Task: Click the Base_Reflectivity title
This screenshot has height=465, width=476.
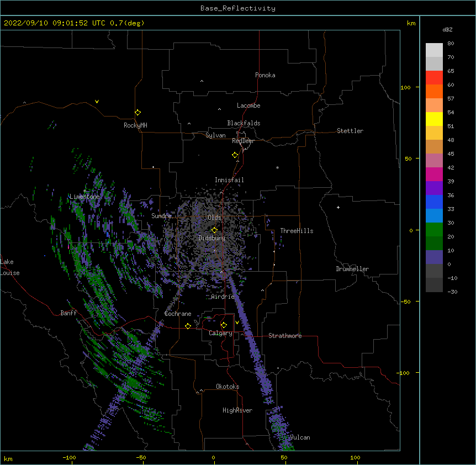Action: pyautogui.click(x=238, y=8)
